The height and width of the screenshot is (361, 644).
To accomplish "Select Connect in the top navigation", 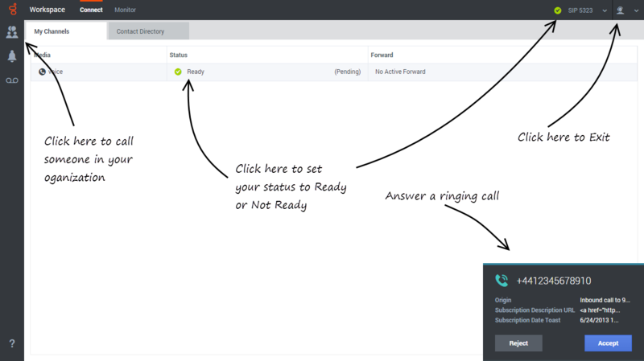I will click(x=91, y=10).
